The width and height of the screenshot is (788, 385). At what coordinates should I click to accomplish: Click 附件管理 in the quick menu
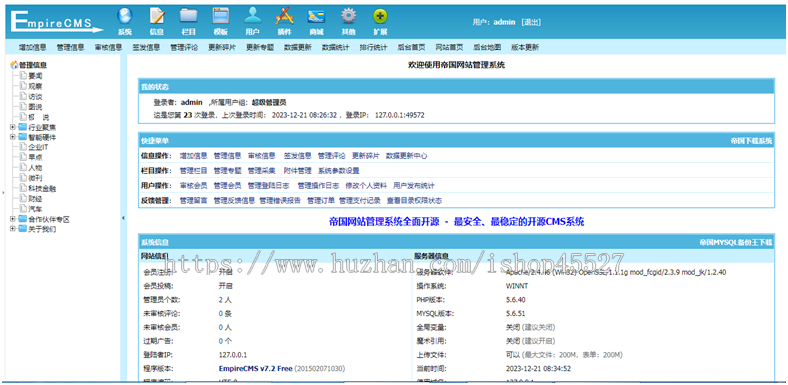point(298,170)
